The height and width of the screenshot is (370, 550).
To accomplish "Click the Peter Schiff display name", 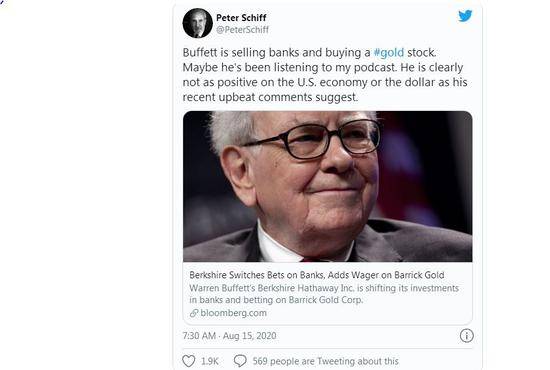I will click(241, 18).
